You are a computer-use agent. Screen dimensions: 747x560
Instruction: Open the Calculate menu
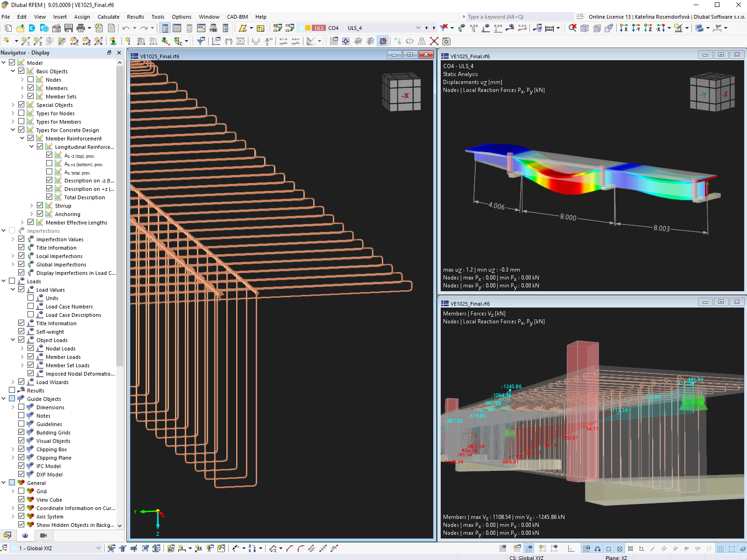(108, 17)
